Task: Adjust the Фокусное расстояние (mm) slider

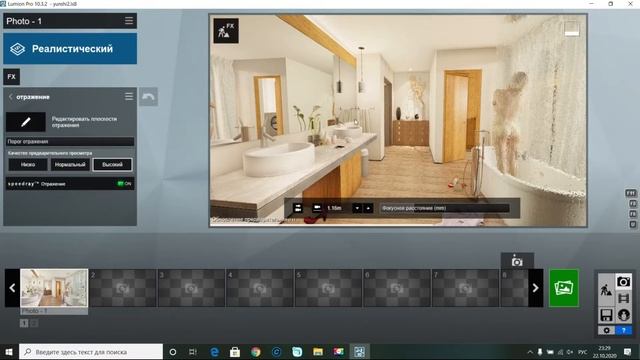Action: tap(444, 208)
